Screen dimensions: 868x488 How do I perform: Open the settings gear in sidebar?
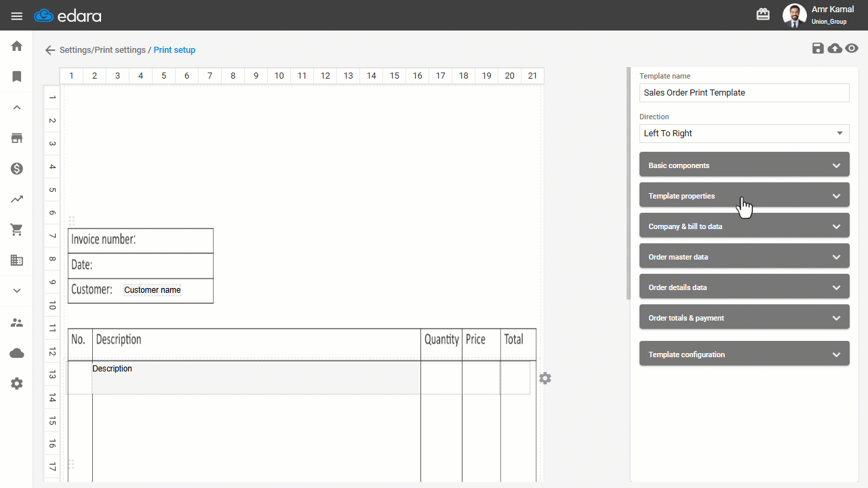point(17,384)
